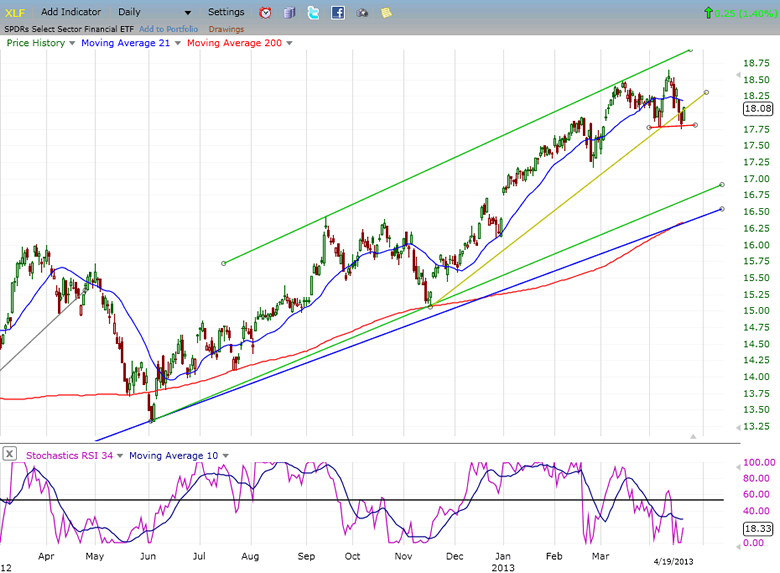Click the small up arrow below price scale
The height and width of the screenshot is (573, 780).
693,436
